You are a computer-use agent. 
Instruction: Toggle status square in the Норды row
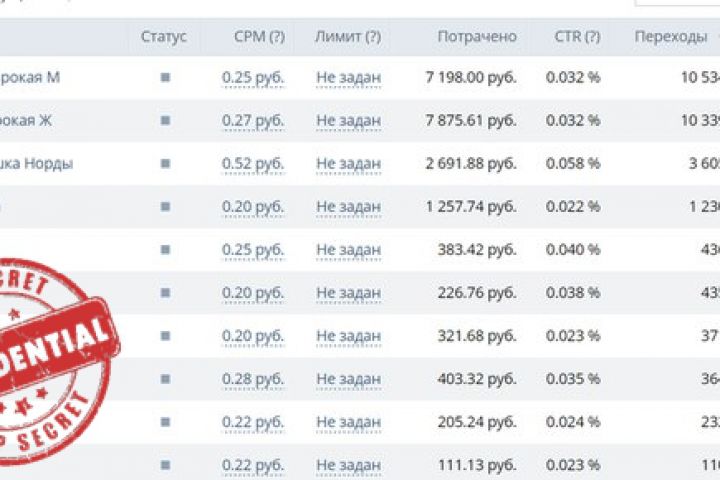(x=165, y=163)
